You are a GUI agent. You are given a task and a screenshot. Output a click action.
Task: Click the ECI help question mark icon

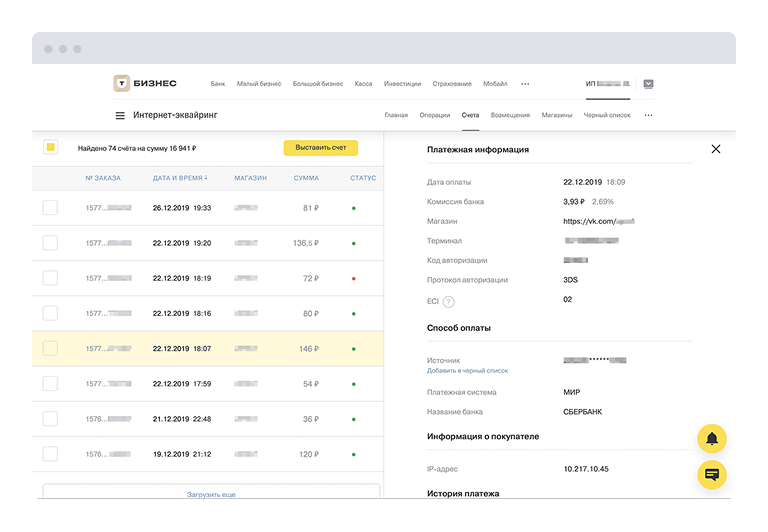pyautogui.click(x=448, y=301)
